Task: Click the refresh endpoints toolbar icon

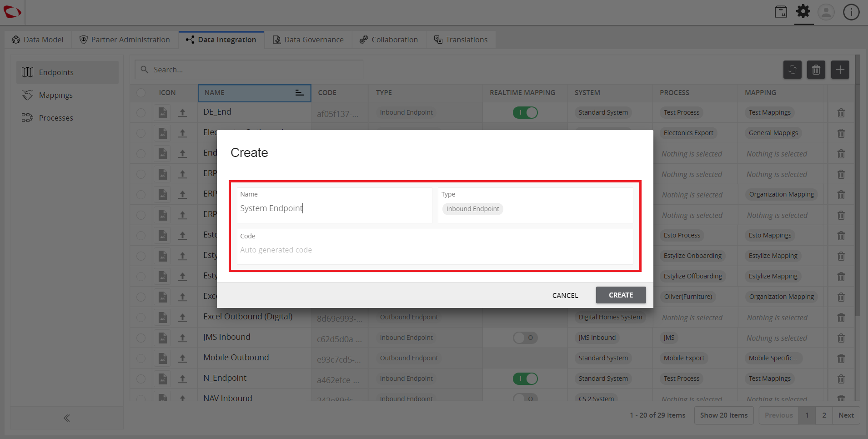Action: pyautogui.click(x=793, y=70)
